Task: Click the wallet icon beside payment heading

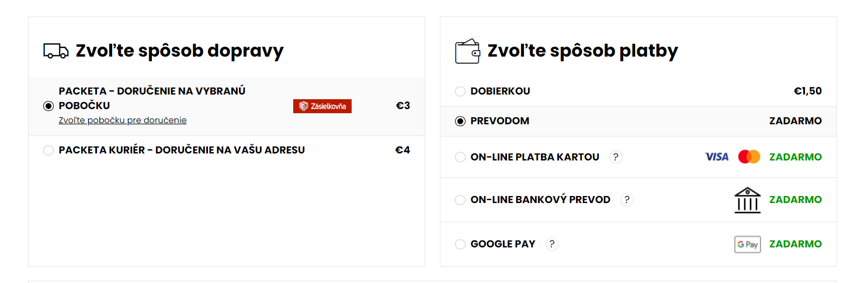Action: coord(467,51)
